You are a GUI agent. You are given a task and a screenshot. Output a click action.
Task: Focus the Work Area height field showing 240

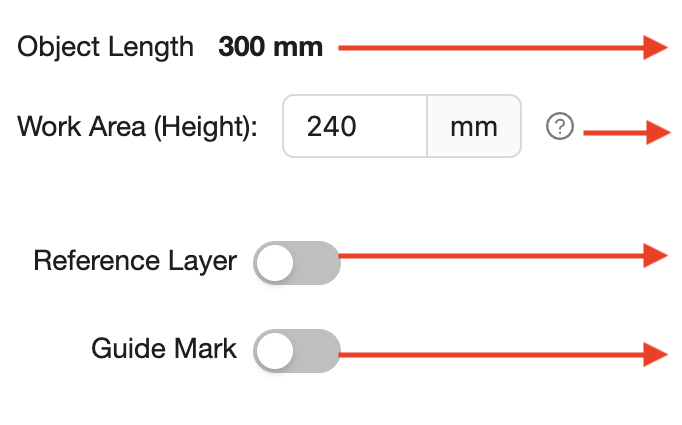pyautogui.click(x=355, y=126)
